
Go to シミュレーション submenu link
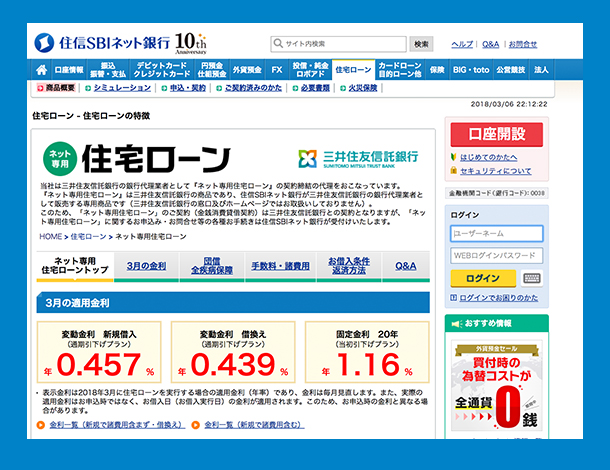pos(122,88)
